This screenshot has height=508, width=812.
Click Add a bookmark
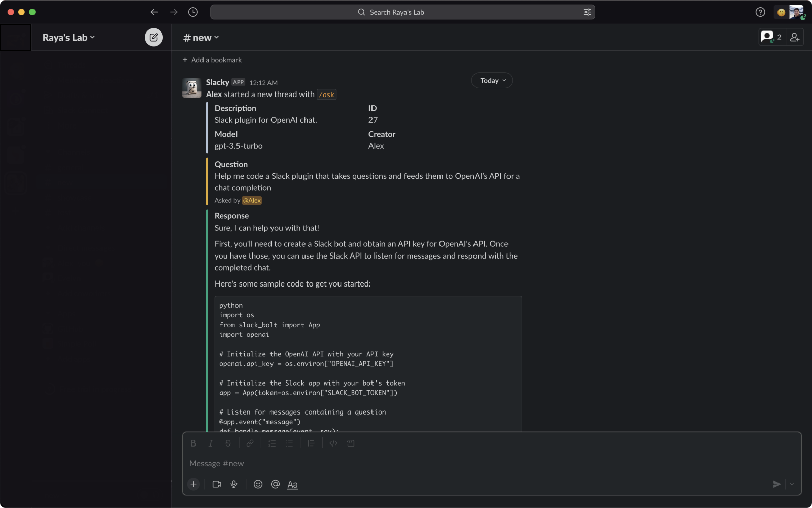212,60
